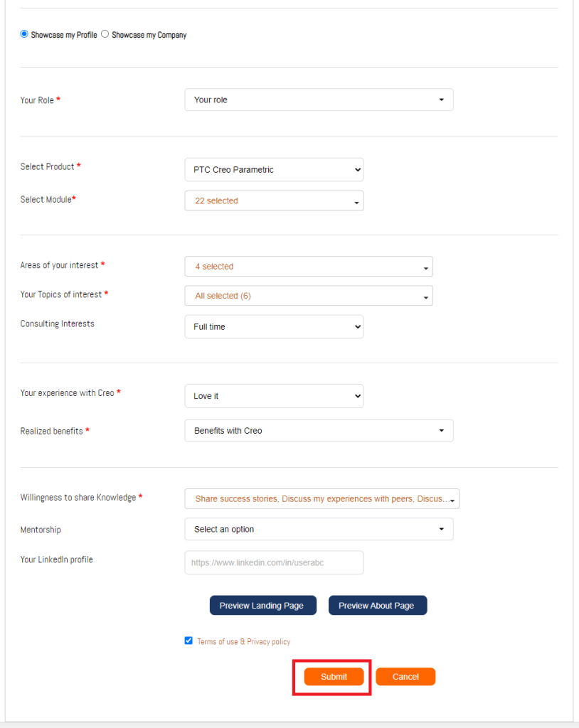The width and height of the screenshot is (579, 728).
Task: Choose the Showcase my Company option
Action: [105, 34]
